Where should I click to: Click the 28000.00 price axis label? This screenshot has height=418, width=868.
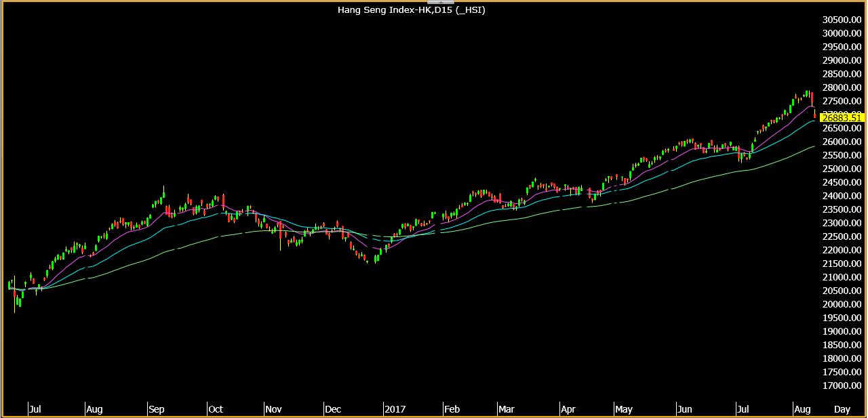(x=841, y=87)
